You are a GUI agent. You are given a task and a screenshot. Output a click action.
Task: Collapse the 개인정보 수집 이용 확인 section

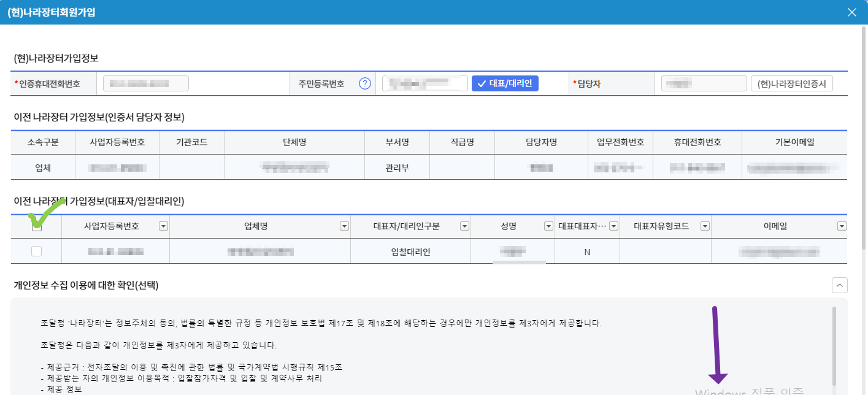pyautogui.click(x=840, y=285)
